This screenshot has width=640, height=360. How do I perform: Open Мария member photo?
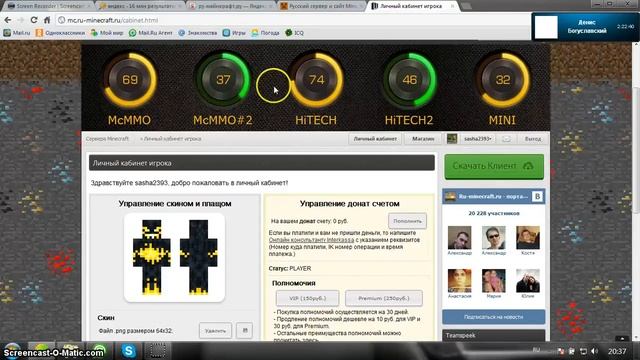493,280
